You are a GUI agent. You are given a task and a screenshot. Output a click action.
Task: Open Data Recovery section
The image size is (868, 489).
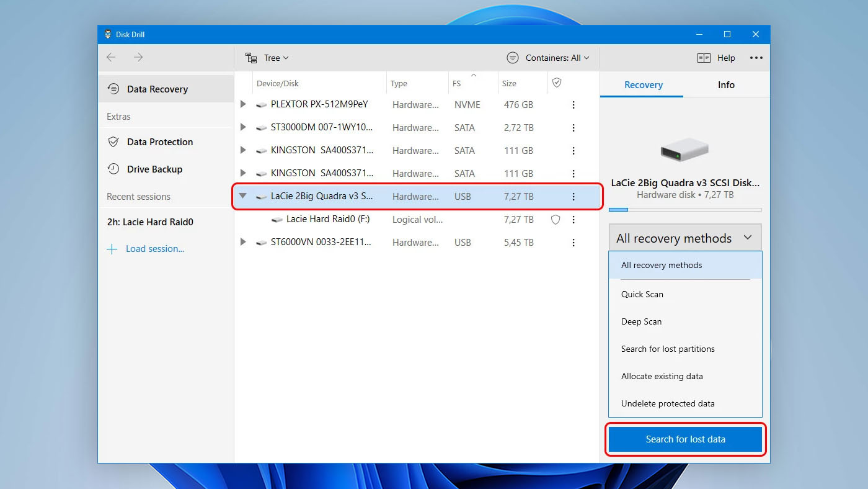pyautogui.click(x=166, y=89)
